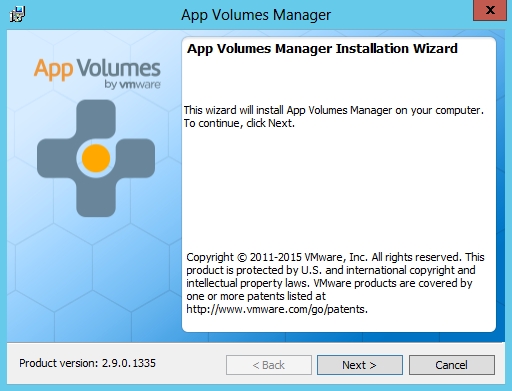Click the 'To continue, click Next.' line
Viewport: 512px width, 391px height.
pos(239,123)
